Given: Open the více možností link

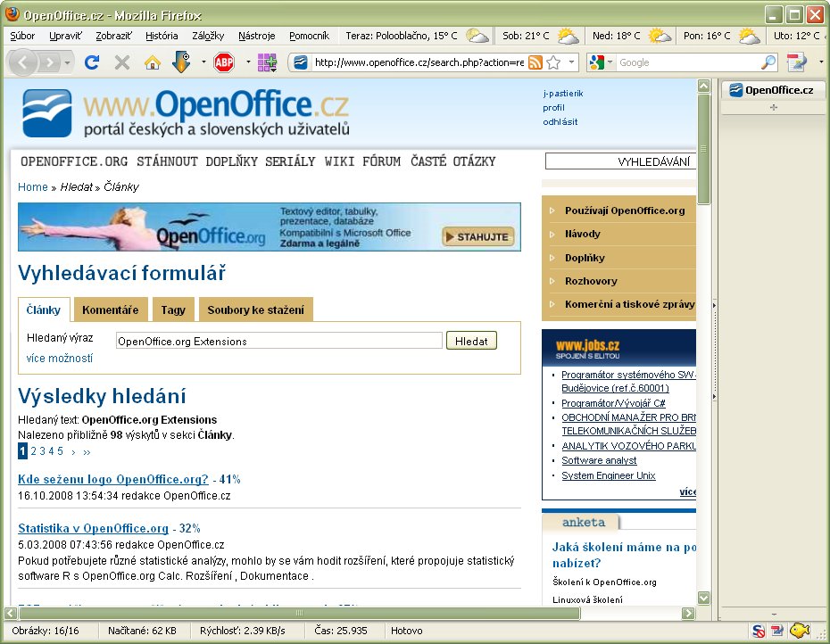Looking at the screenshot, I should pos(59,359).
